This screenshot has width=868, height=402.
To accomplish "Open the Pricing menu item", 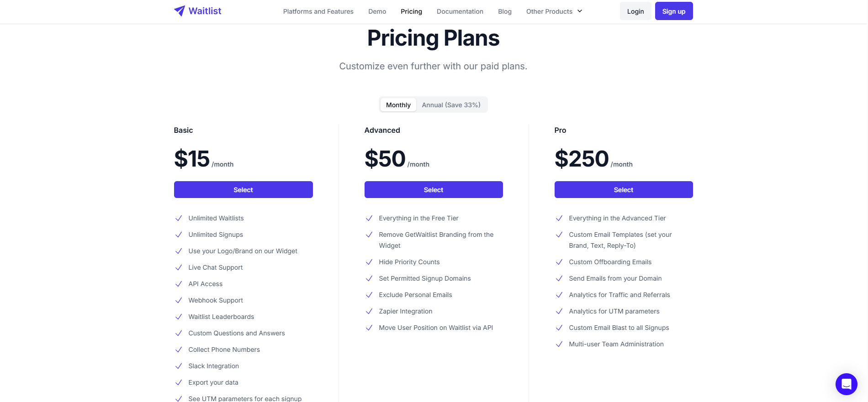I will 411,11.
